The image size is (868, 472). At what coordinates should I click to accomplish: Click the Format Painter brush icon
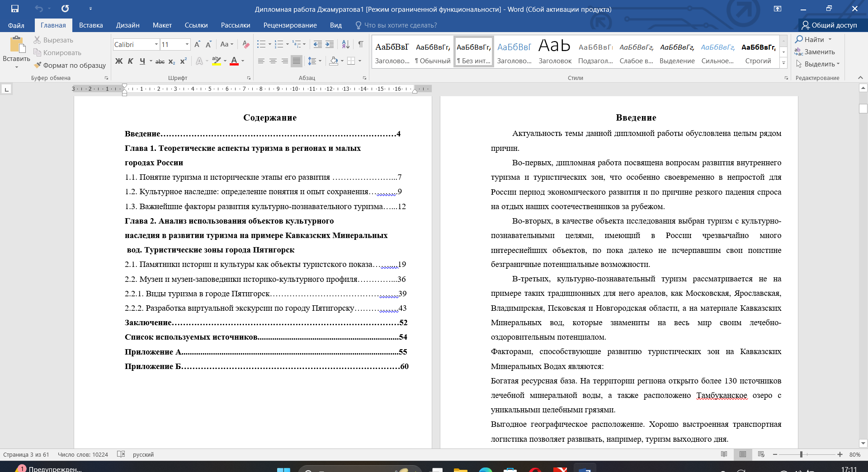pos(38,65)
